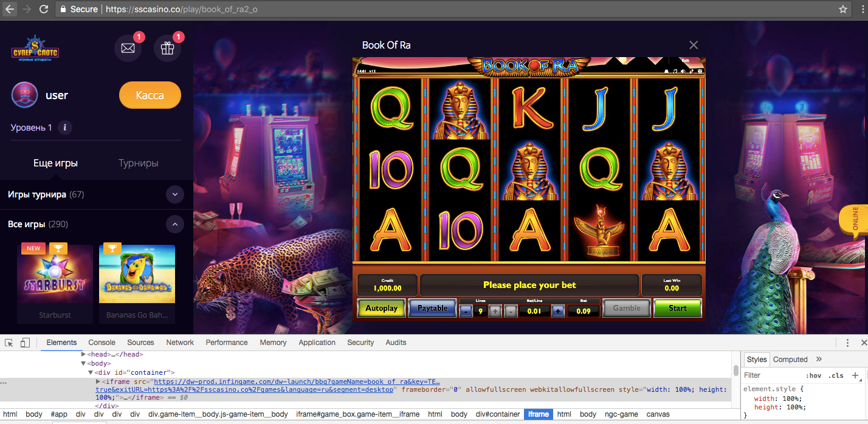Decrease the Lines count with minus
The width and height of the screenshot is (868, 424).
tap(466, 311)
